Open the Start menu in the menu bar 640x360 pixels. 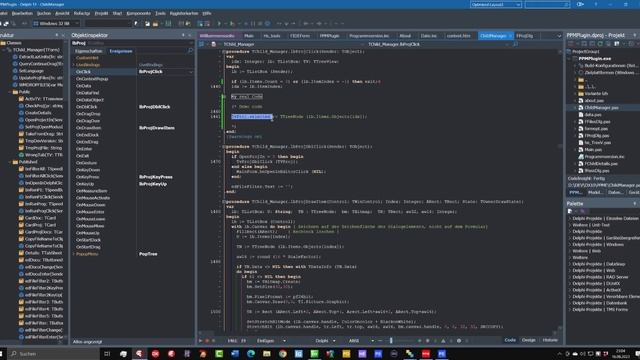click(117, 13)
